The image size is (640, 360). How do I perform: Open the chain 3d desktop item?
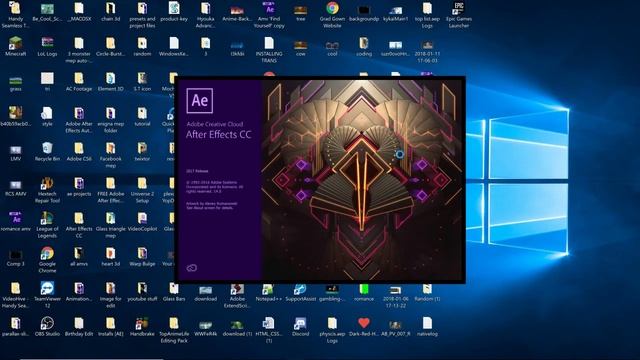click(110, 12)
